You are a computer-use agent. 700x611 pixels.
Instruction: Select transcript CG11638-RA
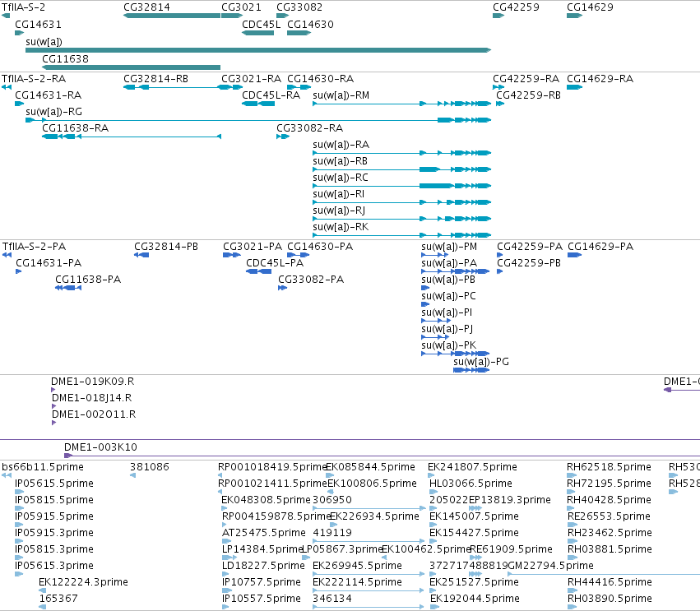coord(132,137)
